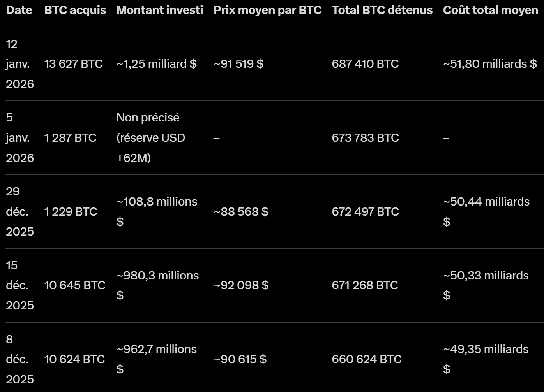Click the "Non précisé (réserve USD +62M)" cell
The height and width of the screenshot is (392, 544).
tap(151, 138)
